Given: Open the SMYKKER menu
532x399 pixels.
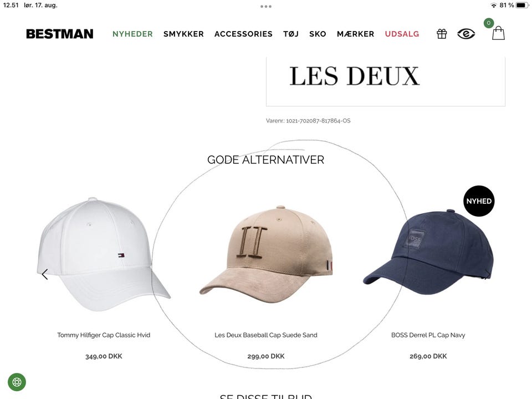Looking at the screenshot, I should [x=183, y=34].
